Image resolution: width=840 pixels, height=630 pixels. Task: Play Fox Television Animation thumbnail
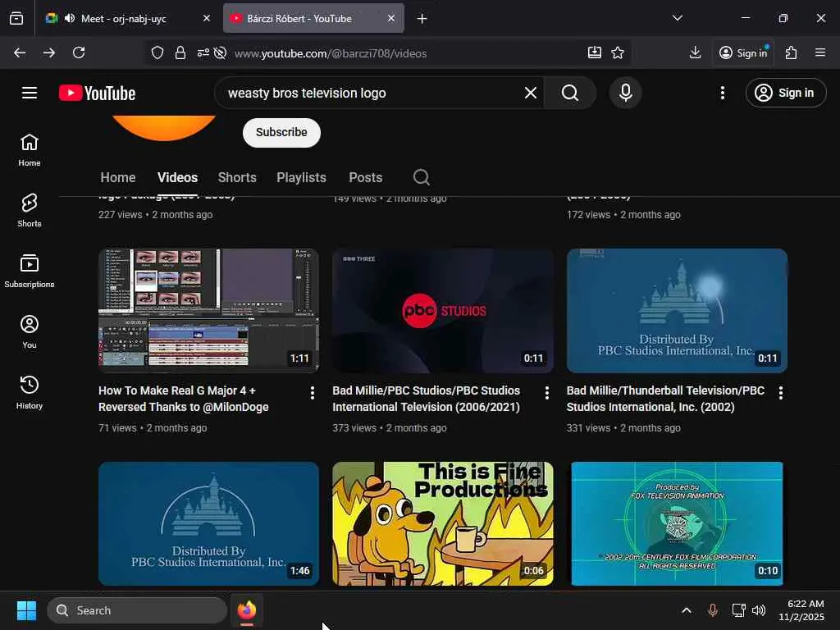click(677, 523)
